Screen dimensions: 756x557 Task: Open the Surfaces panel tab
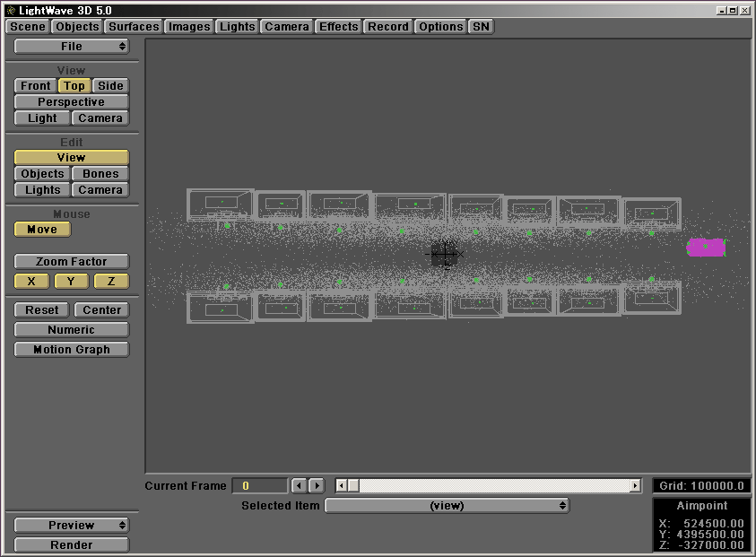point(134,26)
